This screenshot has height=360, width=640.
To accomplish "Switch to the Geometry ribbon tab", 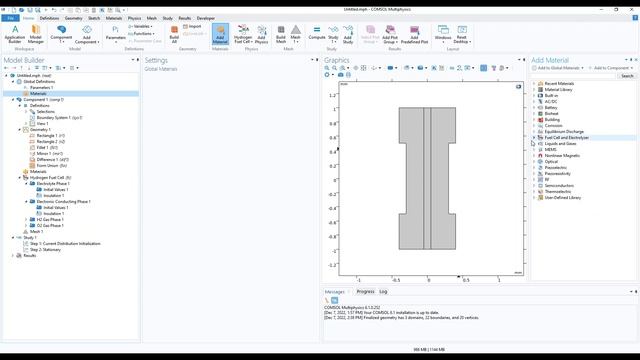I will pyautogui.click(x=73, y=18).
